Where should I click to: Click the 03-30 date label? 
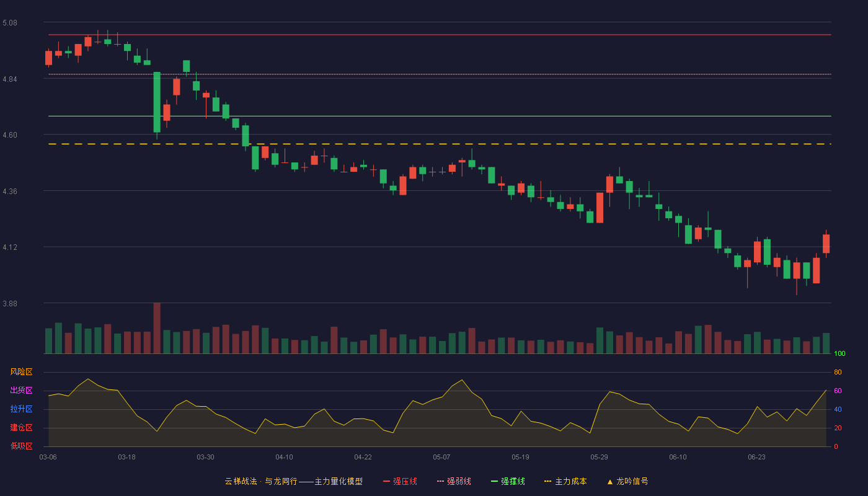click(205, 457)
